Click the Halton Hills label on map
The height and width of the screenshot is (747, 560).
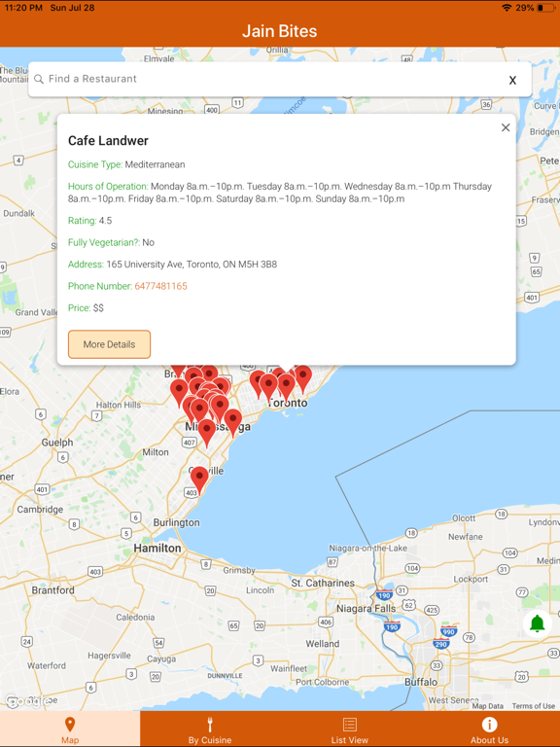coord(119,405)
